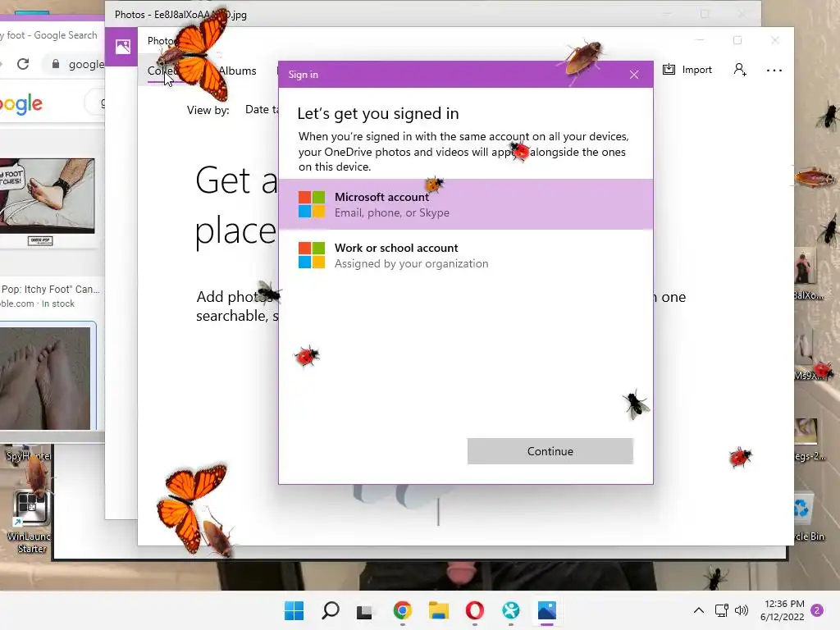Open notification center badge showing 2
840x630 pixels.
pyautogui.click(x=817, y=610)
